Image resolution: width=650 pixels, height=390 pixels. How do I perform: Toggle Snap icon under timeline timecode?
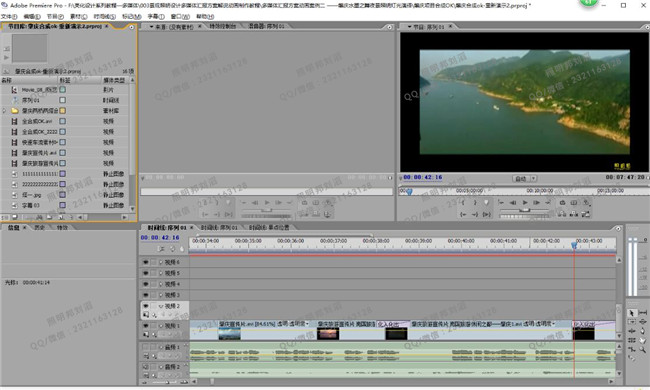(x=161, y=249)
